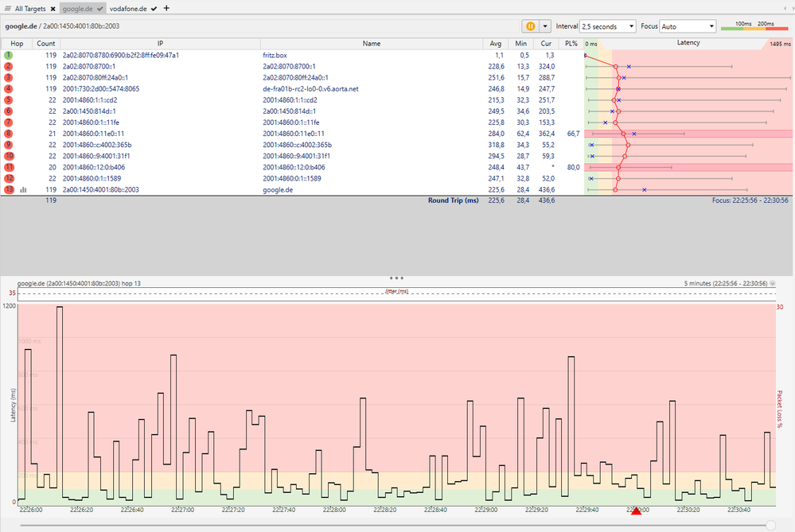The width and height of the screenshot is (795, 532).
Task: Click the hop 1 green status circle
Action: [8, 56]
